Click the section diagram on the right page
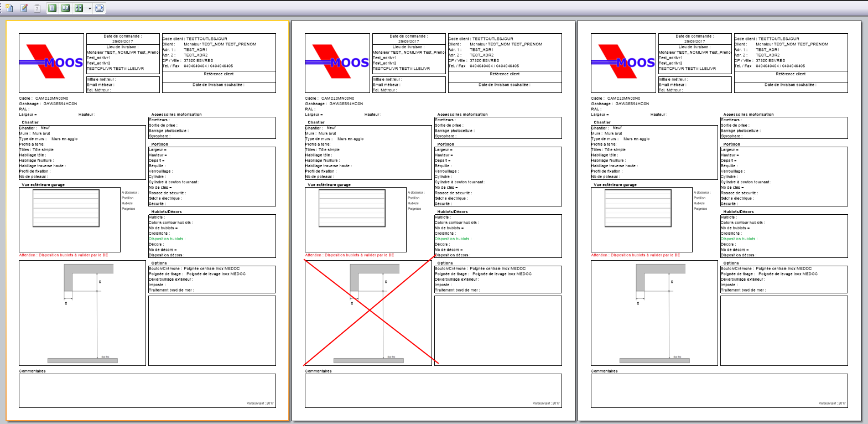This screenshot has width=868, height=424. 654,313
